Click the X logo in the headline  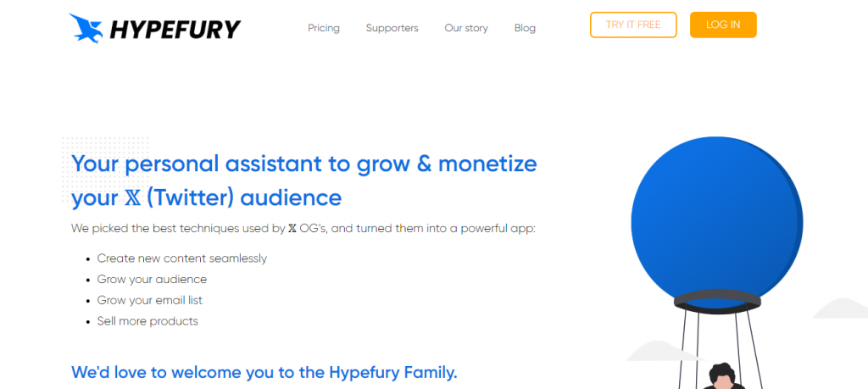[131, 198]
